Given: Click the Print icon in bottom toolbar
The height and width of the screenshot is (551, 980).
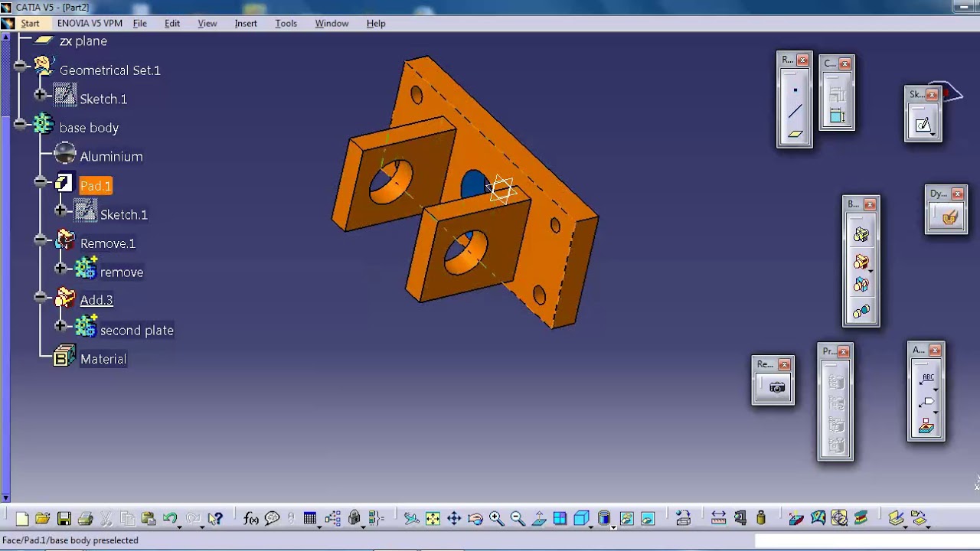Looking at the screenshot, I should 85,519.
